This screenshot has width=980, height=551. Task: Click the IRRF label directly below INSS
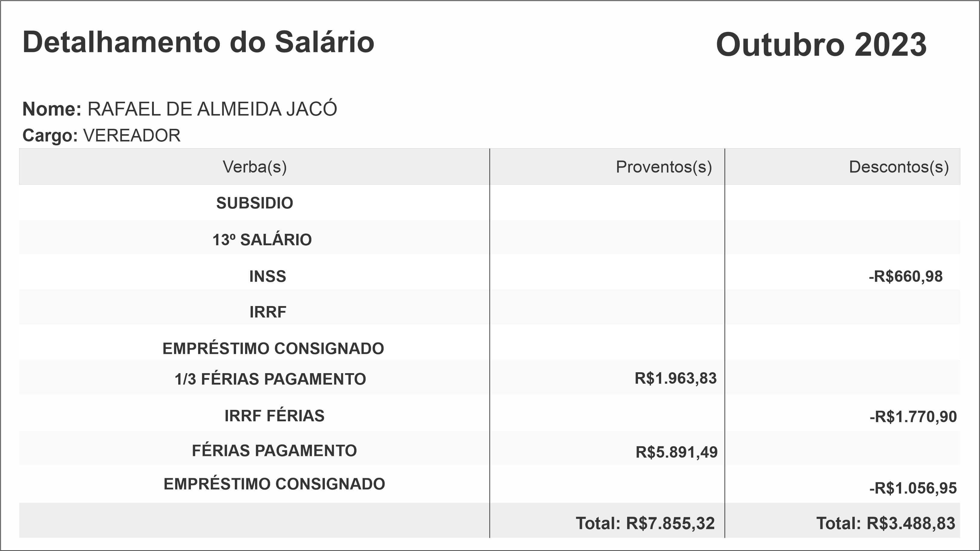pyautogui.click(x=268, y=312)
